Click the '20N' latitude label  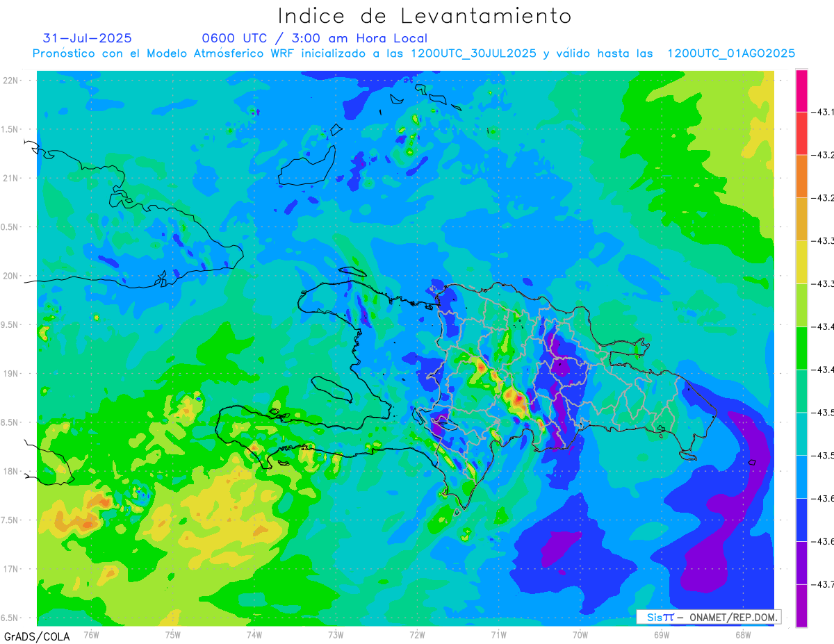pos(10,276)
